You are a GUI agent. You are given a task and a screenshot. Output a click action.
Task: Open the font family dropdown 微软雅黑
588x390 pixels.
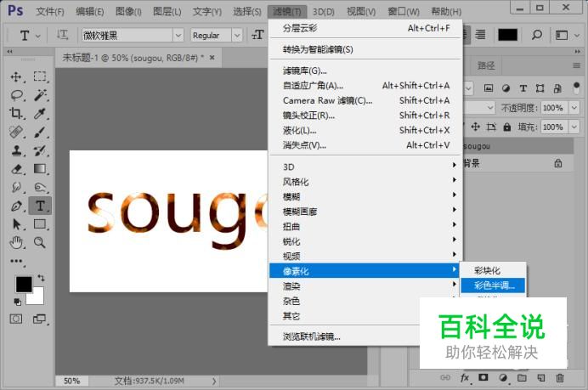178,35
